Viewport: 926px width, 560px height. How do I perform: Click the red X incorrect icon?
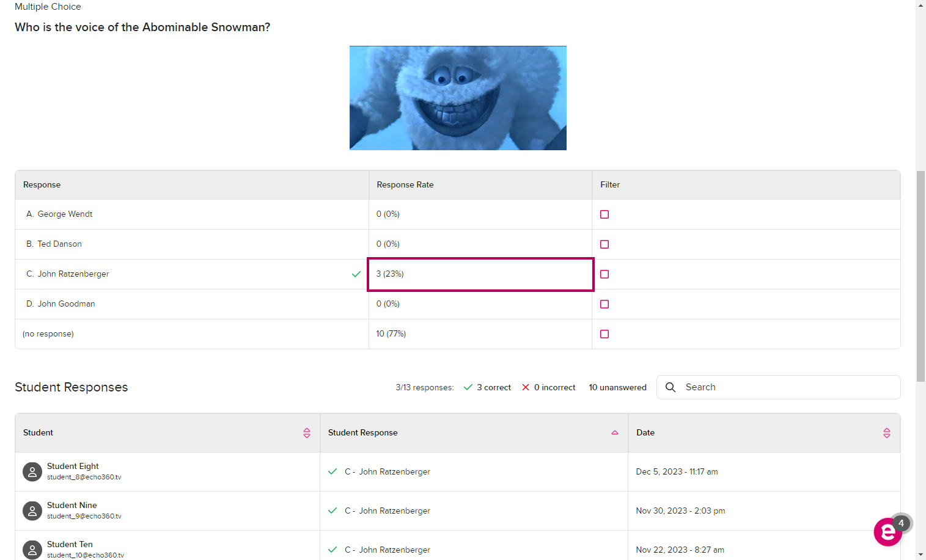coord(526,387)
